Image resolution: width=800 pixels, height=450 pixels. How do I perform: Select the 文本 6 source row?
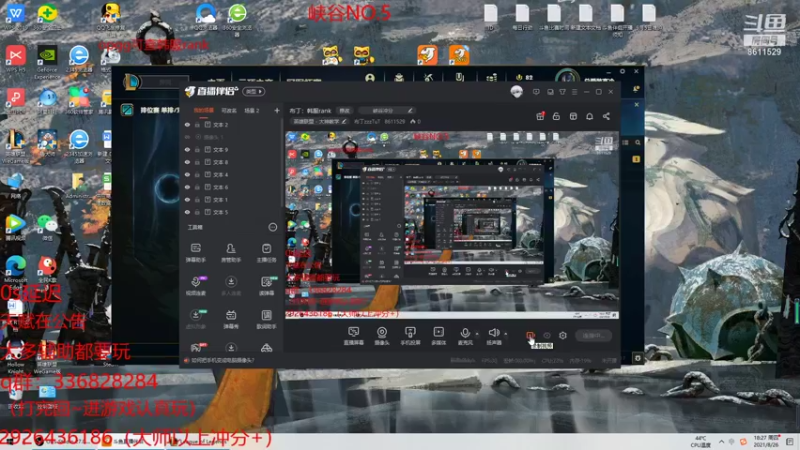tap(231, 187)
